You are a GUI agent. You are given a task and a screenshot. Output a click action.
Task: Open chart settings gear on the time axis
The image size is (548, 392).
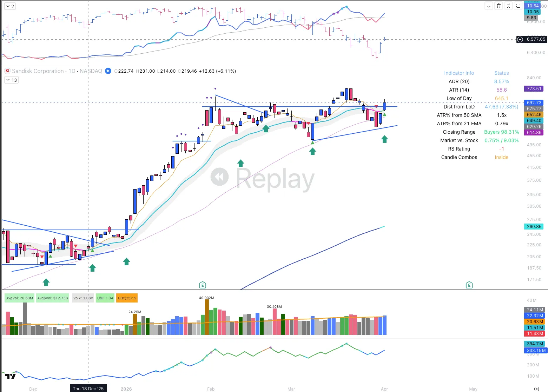(x=536, y=389)
